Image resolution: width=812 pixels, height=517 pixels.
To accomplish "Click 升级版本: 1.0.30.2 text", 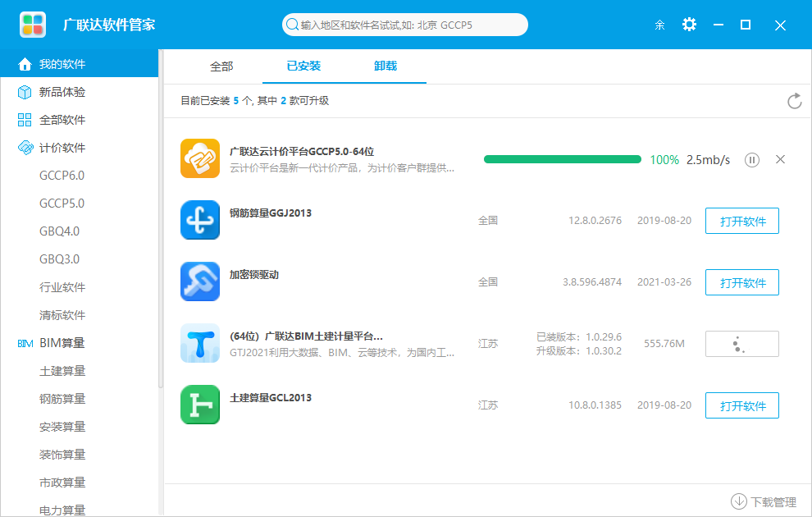I will pos(578,351).
